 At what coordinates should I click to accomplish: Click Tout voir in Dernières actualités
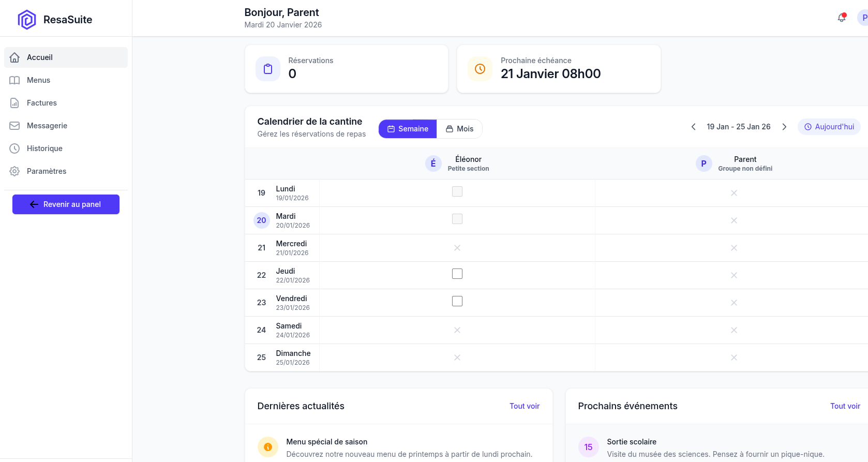click(524, 406)
